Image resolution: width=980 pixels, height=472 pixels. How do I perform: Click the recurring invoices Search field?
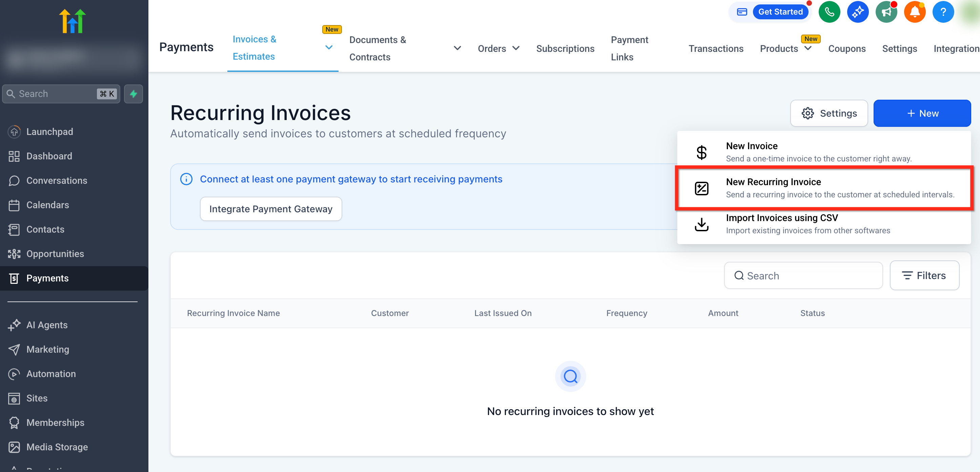803,275
